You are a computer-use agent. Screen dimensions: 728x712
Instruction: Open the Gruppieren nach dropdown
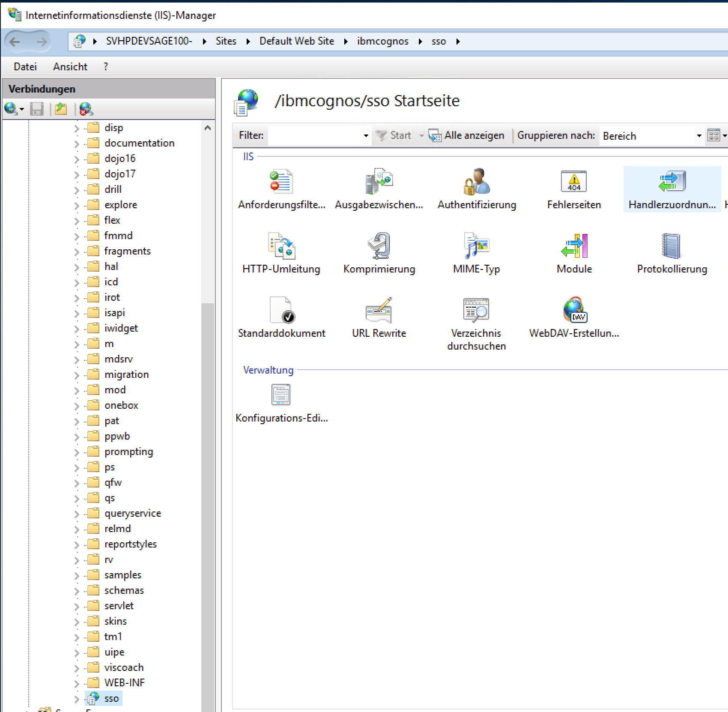tap(698, 136)
